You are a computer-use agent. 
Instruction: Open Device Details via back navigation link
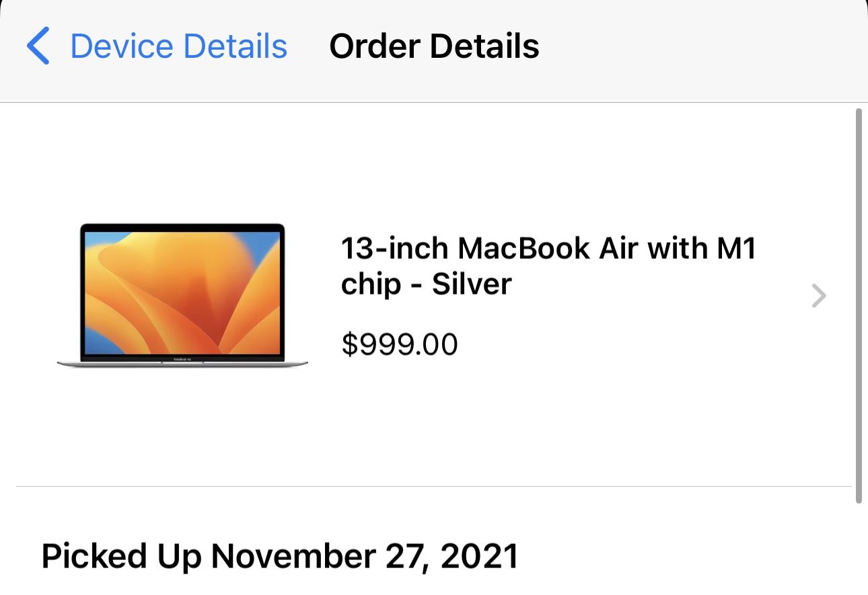178,46
